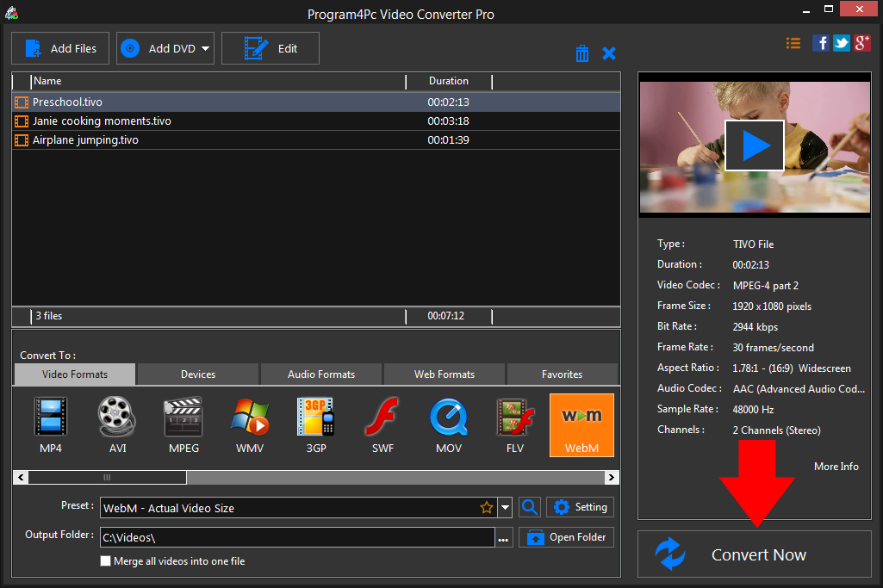Switch to the Video Formats tab
Screen dimensions: 883x588
(x=74, y=374)
